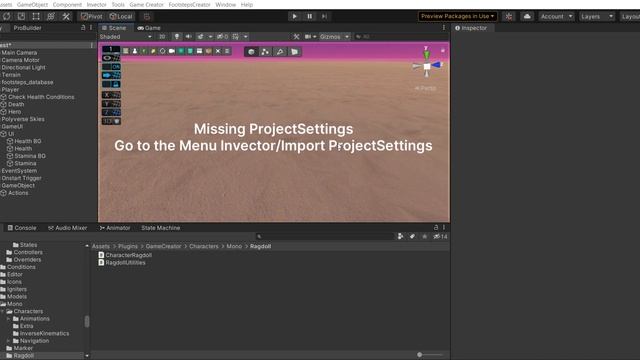640x360 pixels.
Task: Open the State Machine tab
Action: point(160,228)
